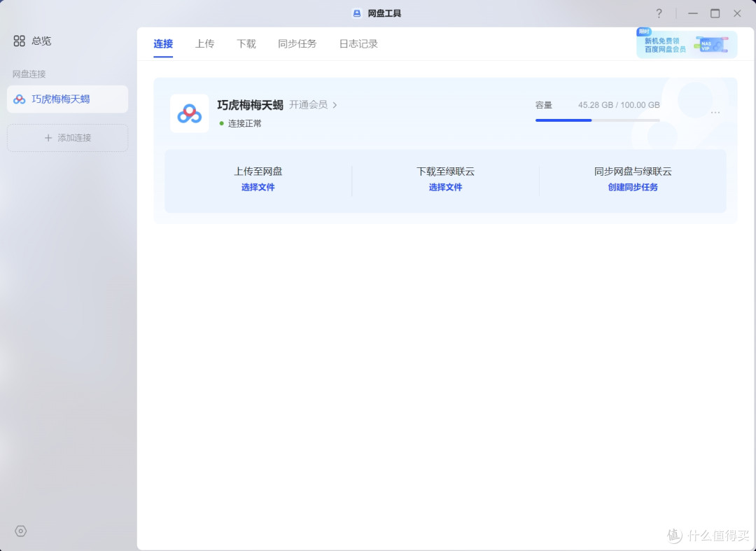Open the 总览 overview grid icon
Viewport: 756px width, 551px height.
(x=20, y=41)
